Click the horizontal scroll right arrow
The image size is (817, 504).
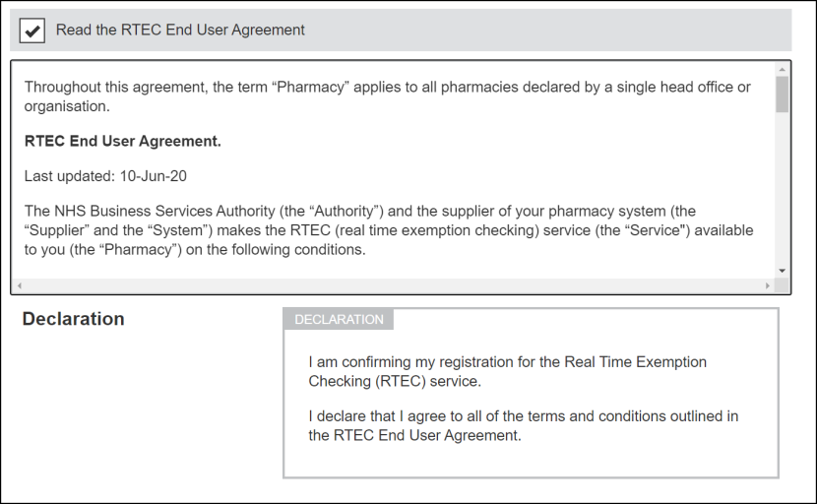coord(768,285)
